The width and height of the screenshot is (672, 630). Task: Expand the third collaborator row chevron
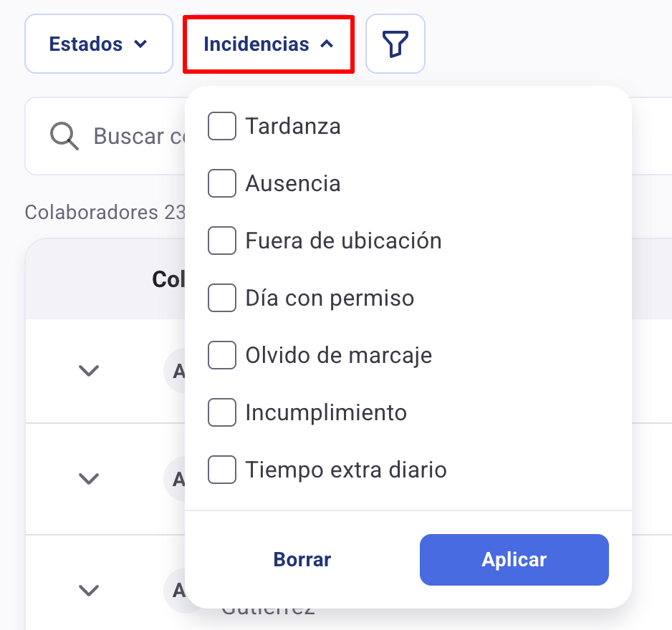click(x=88, y=590)
